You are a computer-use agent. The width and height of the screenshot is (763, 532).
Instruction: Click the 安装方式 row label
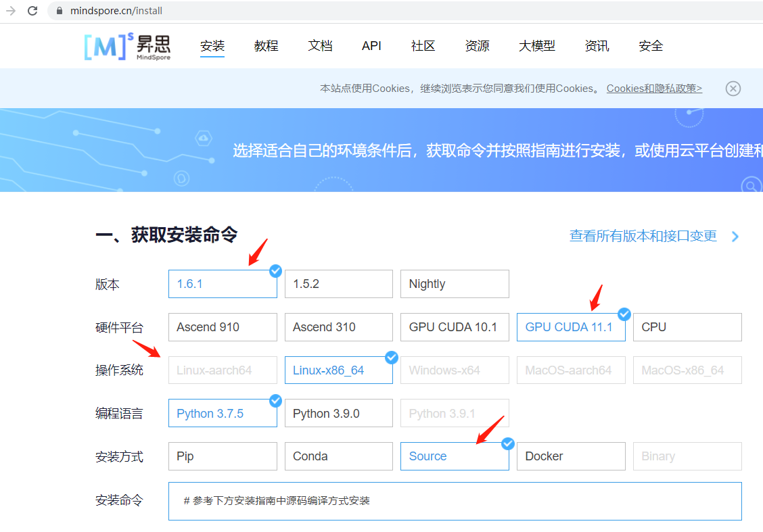(119, 456)
